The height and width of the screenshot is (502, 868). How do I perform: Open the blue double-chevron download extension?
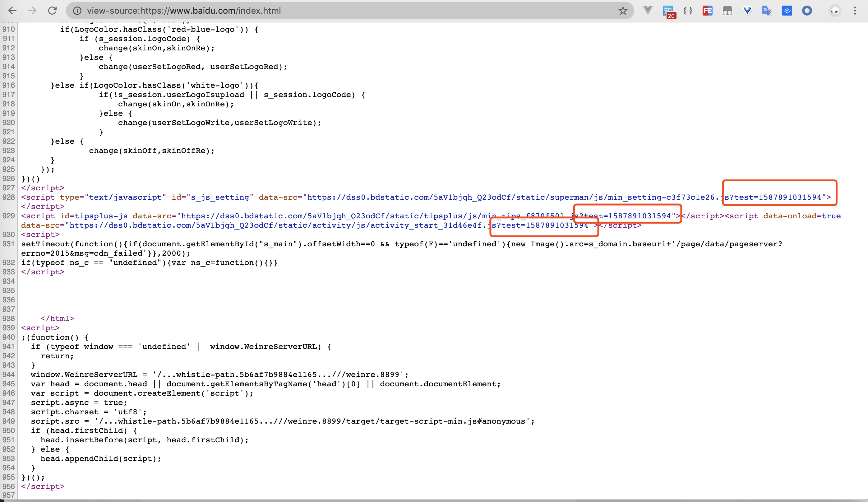pos(787,11)
